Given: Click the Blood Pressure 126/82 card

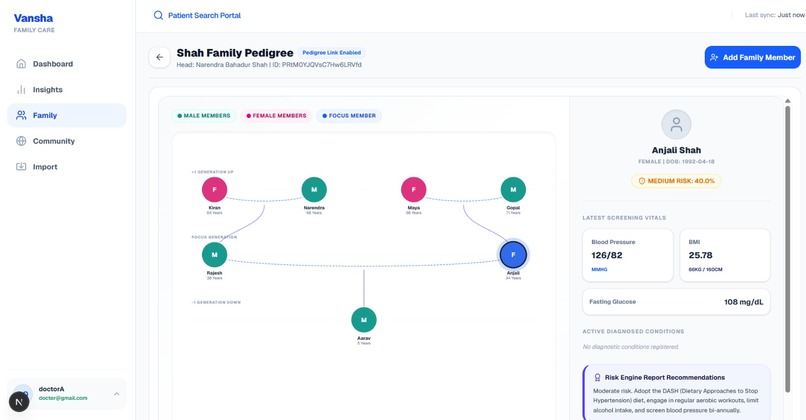Looking at the screenshot, I should [628, 255].
